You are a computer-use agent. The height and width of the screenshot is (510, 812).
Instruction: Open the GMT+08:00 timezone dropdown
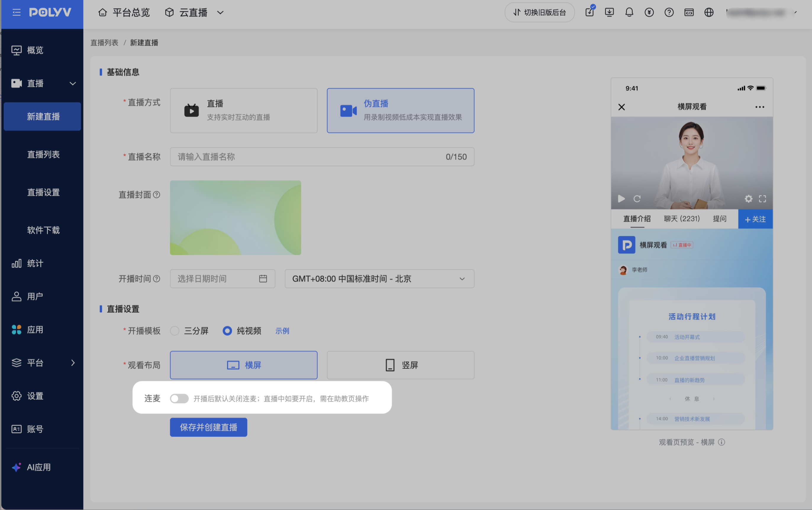[379, 279]
